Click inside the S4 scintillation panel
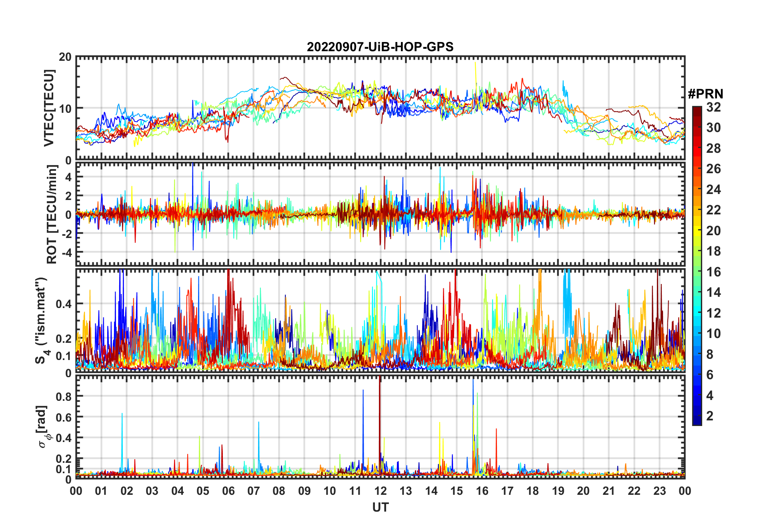Viewport: 761px width, 532px height. point(380,321)
